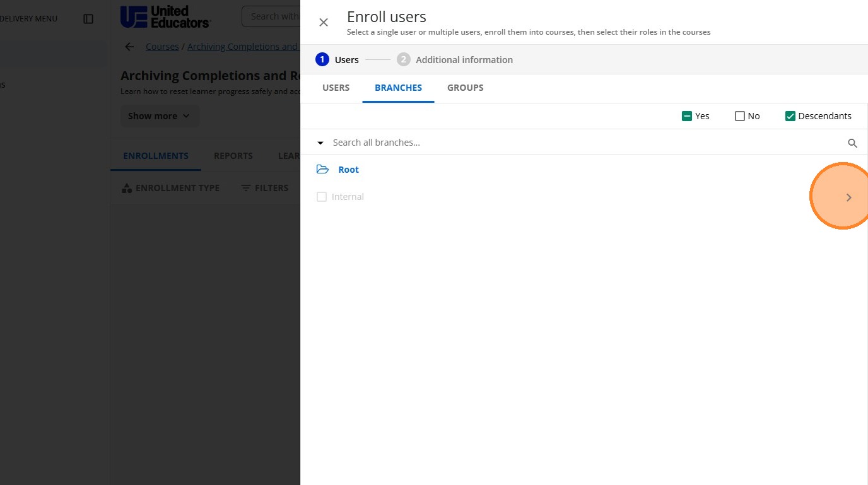Image resolution: width=868 pixels, height=485 pixels.
Task: Select the BRANCHES tab
Action: tap(398, 88)
